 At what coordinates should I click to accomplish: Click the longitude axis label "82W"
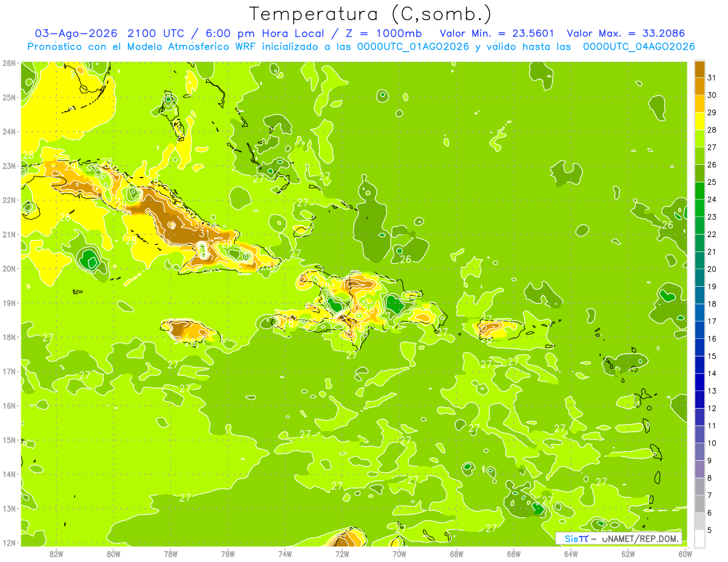(56, 554)
